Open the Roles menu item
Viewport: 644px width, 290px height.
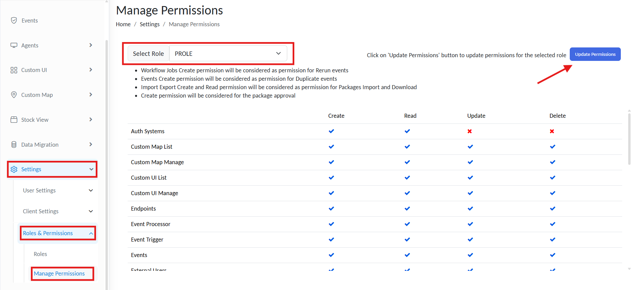[x=40, y=254]
